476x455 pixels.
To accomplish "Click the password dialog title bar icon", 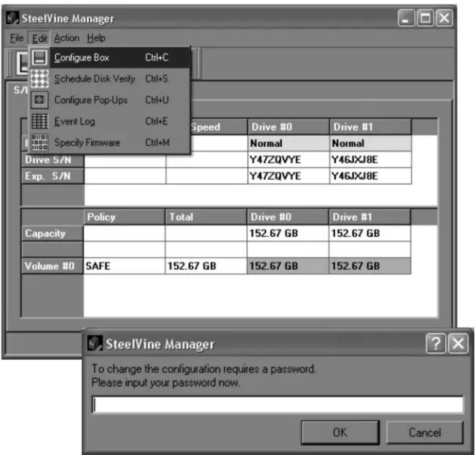I will pyautogui.click(x=95, y=344).
